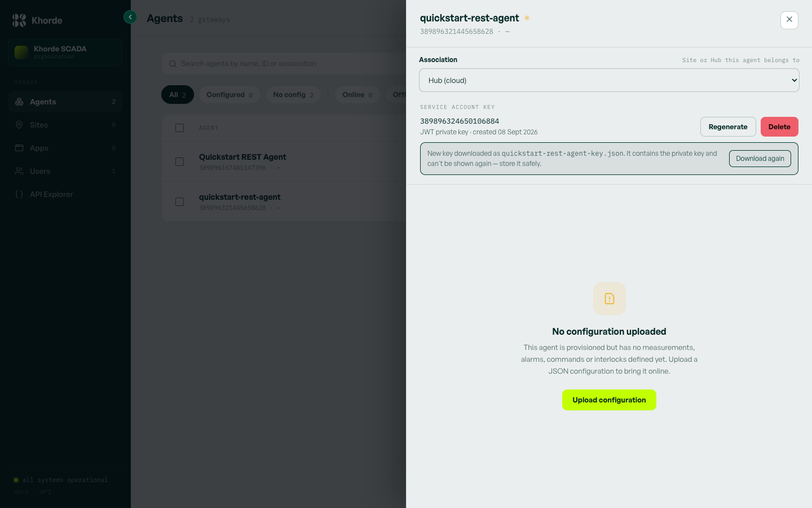Open the Quickstart REST Agent row
This screenshot has height=508, width=812.
pyautogui.click(x=284, y=161)
